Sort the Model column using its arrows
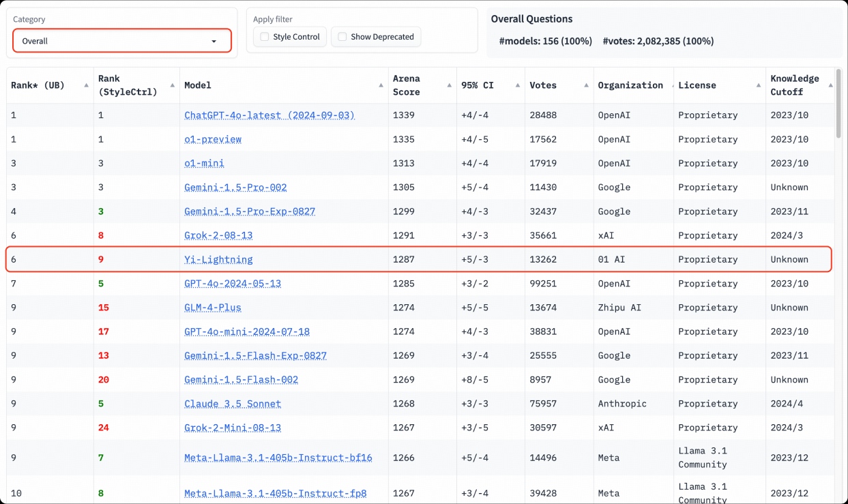 (x=381, y=85)
